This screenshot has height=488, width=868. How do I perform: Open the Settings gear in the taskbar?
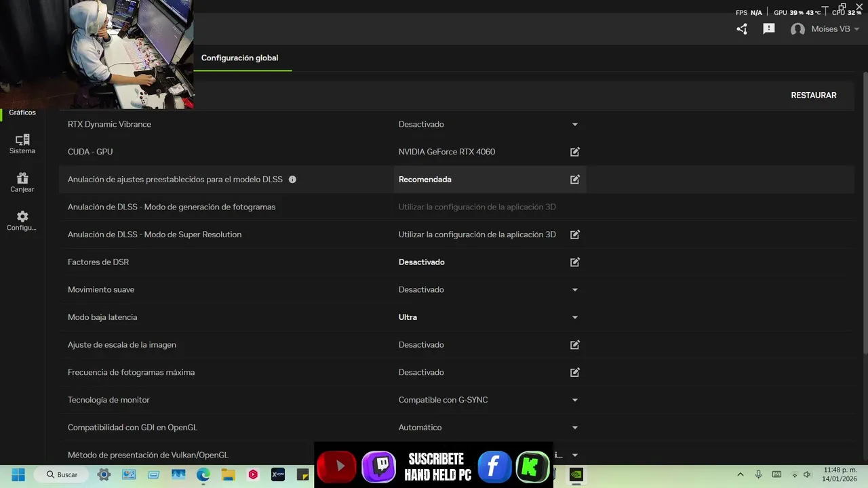tap(104, 474)
